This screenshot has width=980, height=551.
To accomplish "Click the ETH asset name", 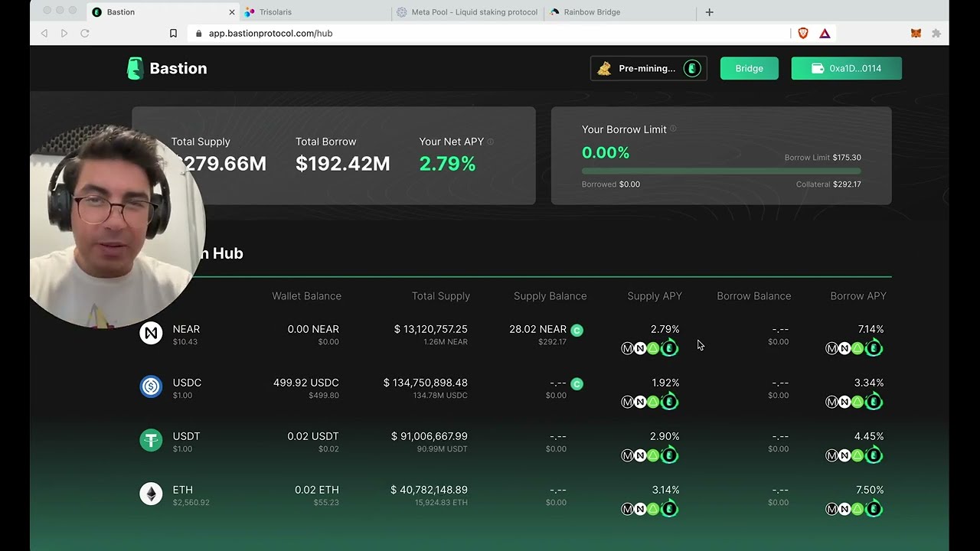I will point(182,490).
